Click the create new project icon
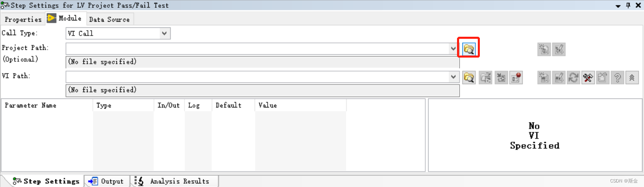Viewport: 644px width, 187px height. (x=544, y=49)
